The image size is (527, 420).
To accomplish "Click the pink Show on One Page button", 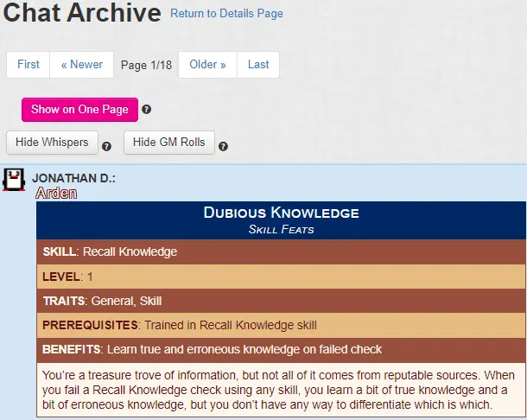I will (x=79, y=110).
